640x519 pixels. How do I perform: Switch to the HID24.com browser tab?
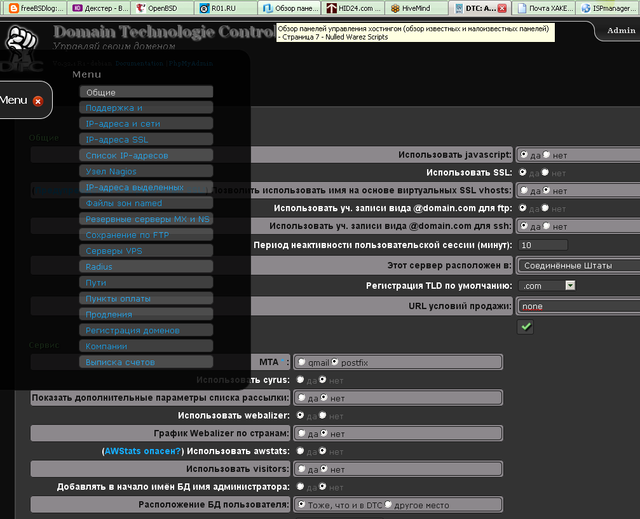pyautogui.click(x=353, y=8)
